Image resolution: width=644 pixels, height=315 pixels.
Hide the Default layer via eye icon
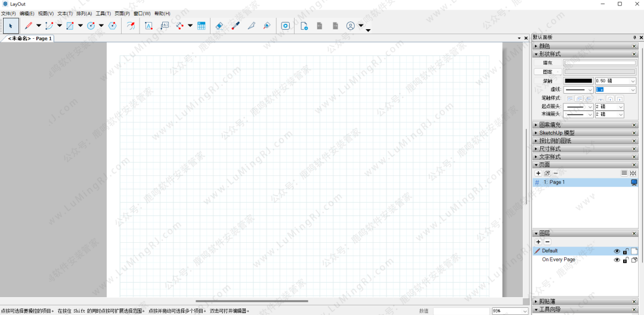[617, 251]
